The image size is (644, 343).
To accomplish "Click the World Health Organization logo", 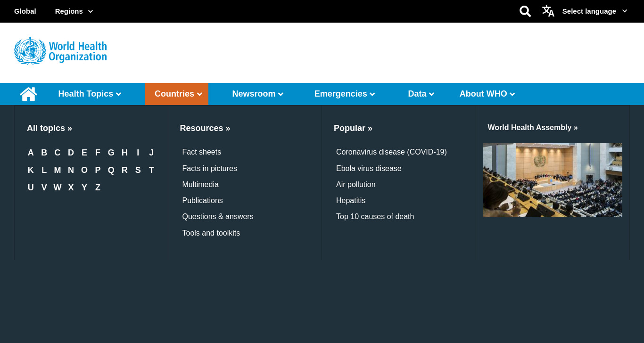I will (x=60, y=51).
